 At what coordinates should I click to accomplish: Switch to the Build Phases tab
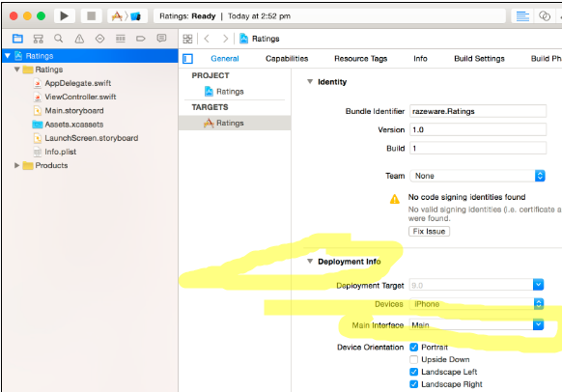pyautogui.click(x=547, y=59)
